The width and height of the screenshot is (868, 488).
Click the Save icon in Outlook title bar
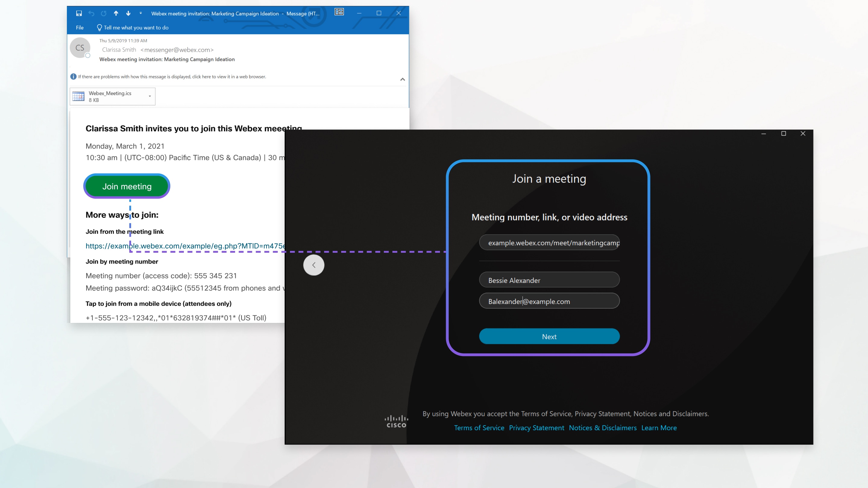pos(79,14)
